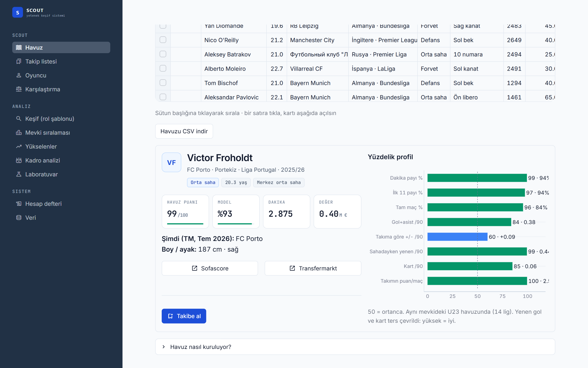Toggle the Tom Bischof row checkbox
The width and height of the screenshot is (588, 368).
click(163, 83)
